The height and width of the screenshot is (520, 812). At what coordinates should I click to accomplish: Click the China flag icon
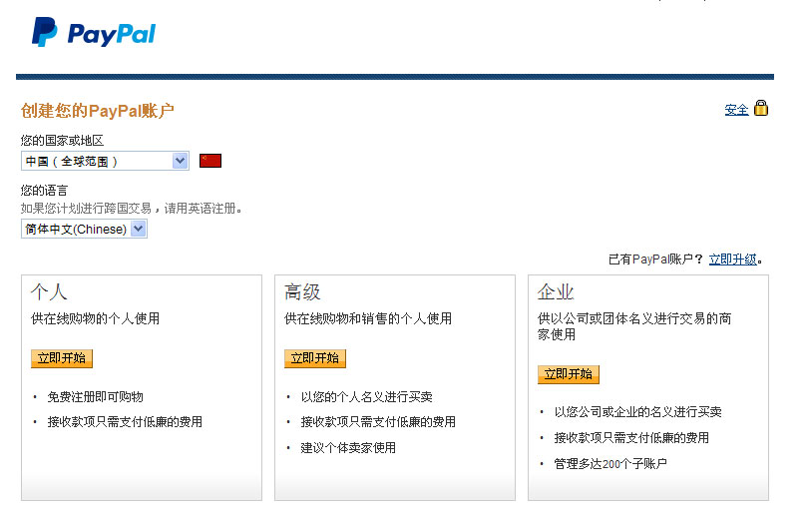[210, 161]
